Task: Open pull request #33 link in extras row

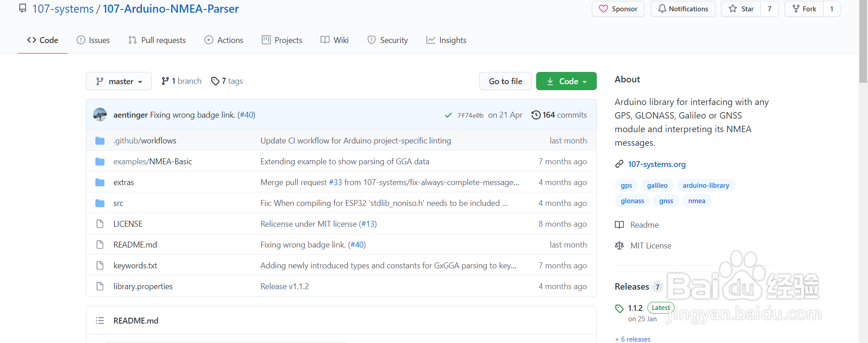Action: 335,182
